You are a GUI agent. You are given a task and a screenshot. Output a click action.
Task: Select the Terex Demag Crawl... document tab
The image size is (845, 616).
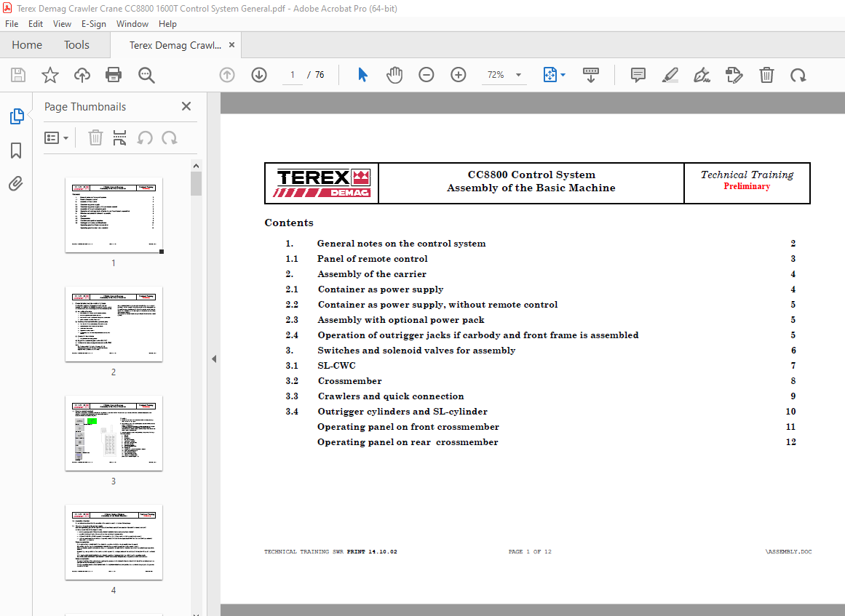pyautogui.click(x=175, y=45)
